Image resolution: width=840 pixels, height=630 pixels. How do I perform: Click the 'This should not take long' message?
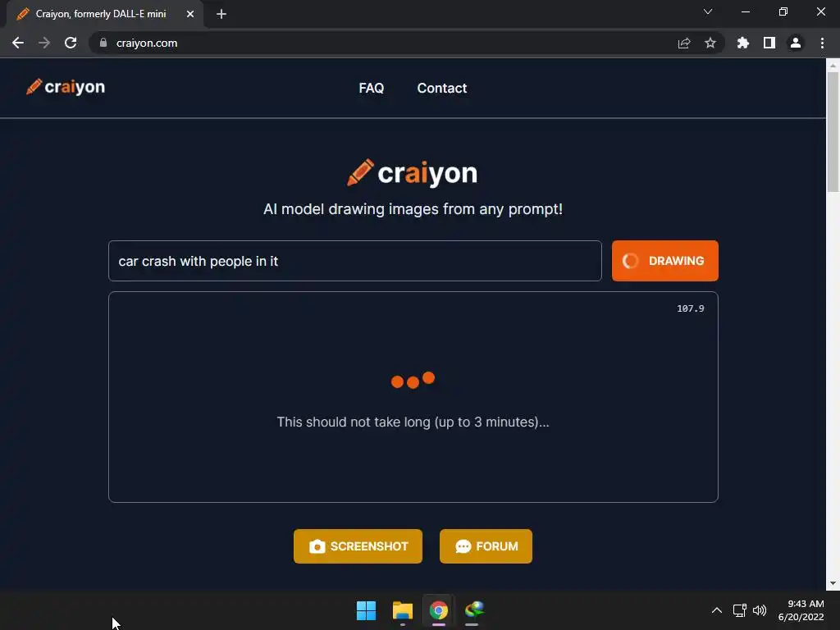click(413, 422)
